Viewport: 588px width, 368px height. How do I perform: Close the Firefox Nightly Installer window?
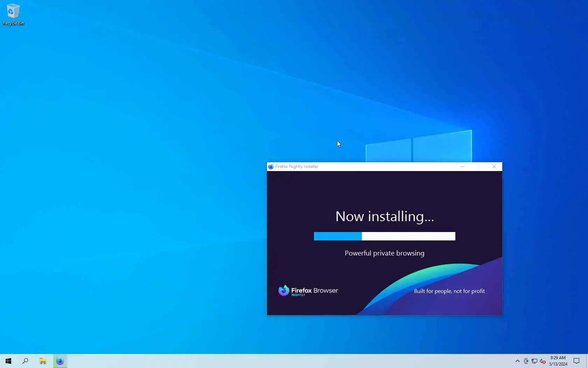pyautogui.click(x=494, y=166)
